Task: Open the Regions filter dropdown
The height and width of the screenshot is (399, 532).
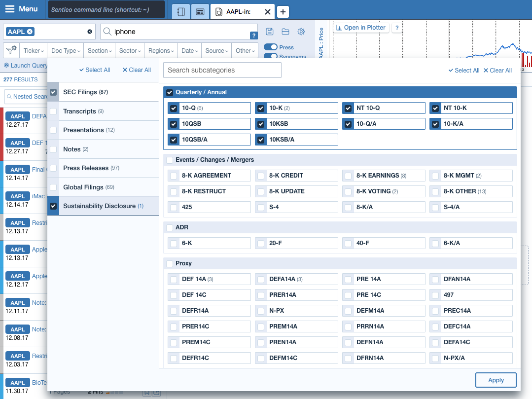Action: (161, 51)
